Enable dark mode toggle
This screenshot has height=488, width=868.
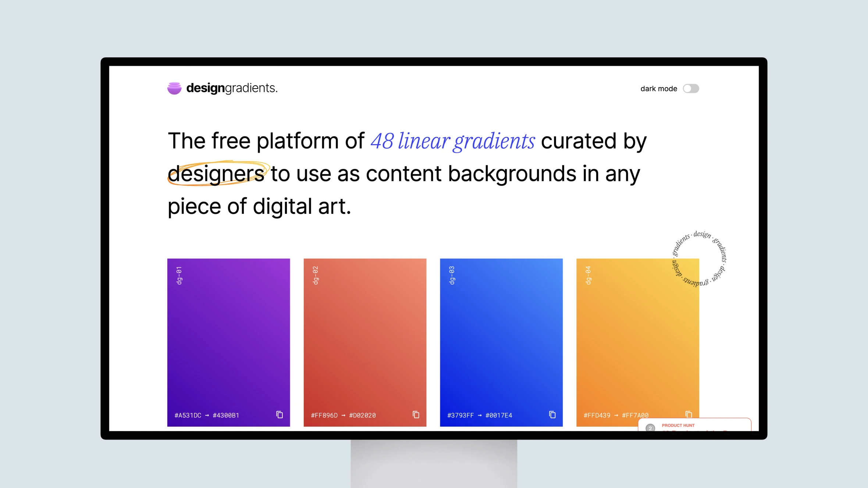click(691, 88)
